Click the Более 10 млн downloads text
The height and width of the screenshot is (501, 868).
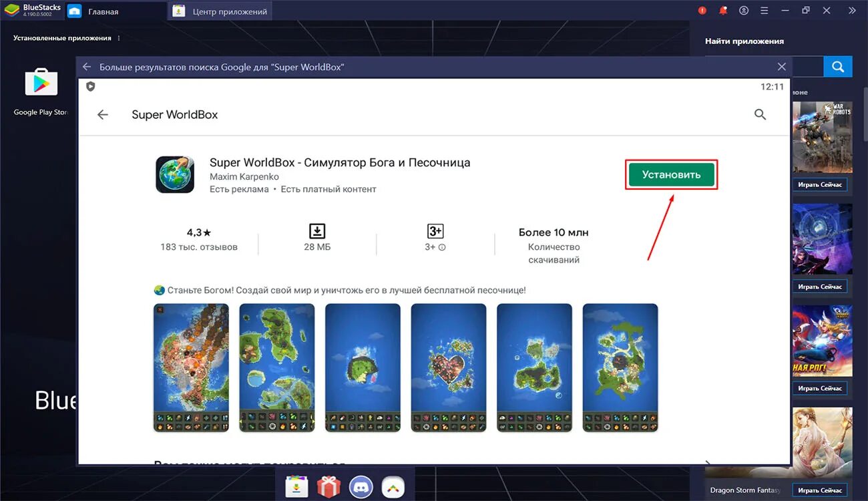(x=554, y=232)
